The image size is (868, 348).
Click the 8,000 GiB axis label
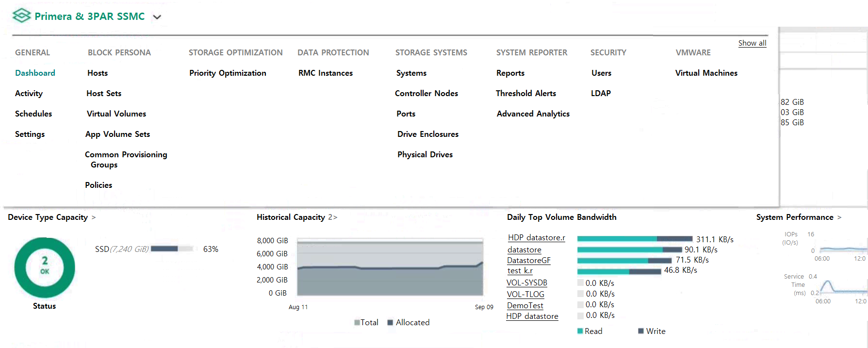click(x=272, y=241)
